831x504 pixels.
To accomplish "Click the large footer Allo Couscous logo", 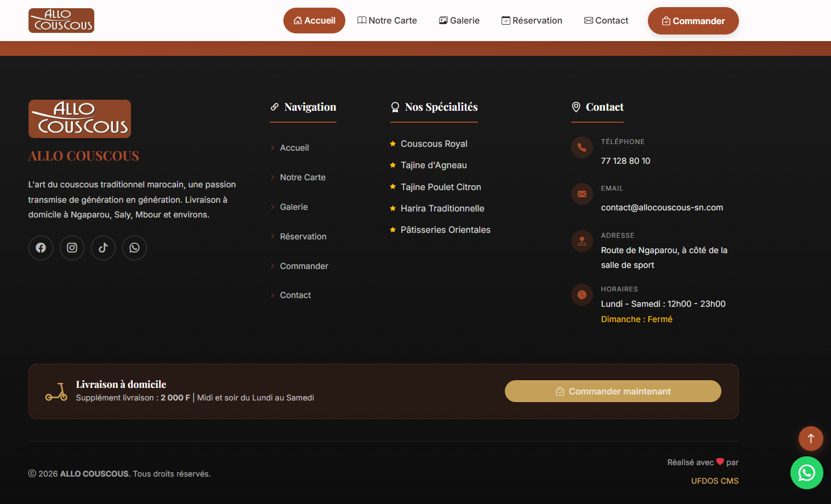I will 79,119.
